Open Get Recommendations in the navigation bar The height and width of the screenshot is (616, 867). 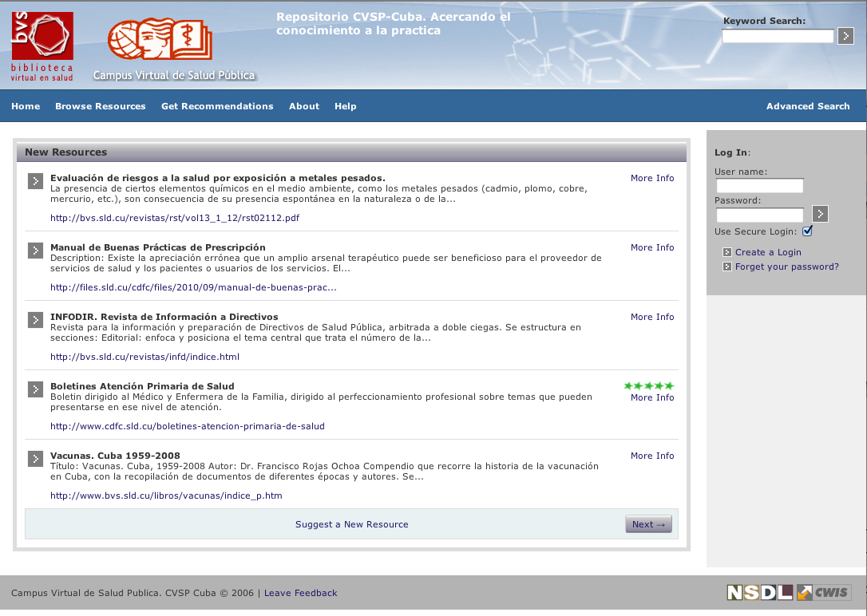(x=217, y=106)
